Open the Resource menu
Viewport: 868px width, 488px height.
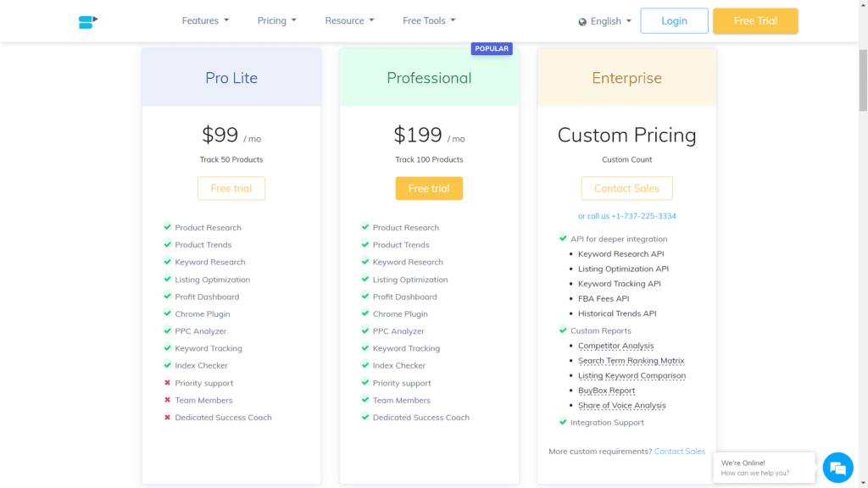coord(349,20)
